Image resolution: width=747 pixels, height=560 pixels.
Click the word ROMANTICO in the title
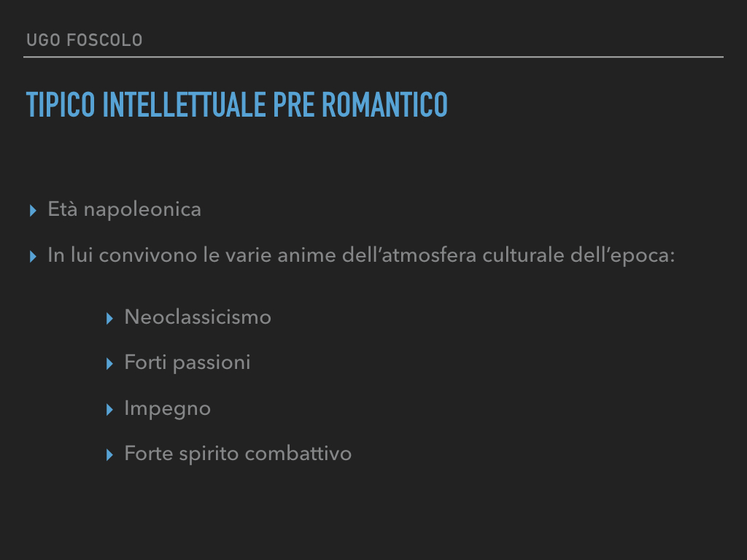[x=385, y=105]
